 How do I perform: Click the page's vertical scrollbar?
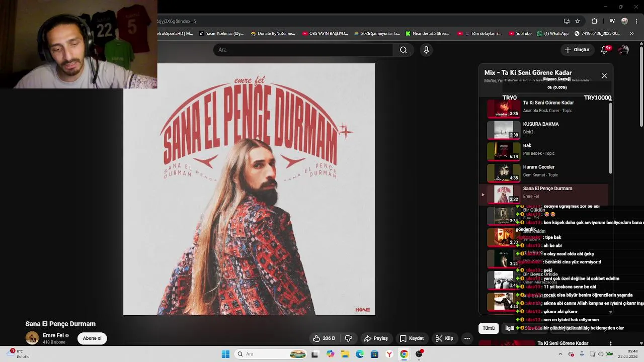coord(641,86)
